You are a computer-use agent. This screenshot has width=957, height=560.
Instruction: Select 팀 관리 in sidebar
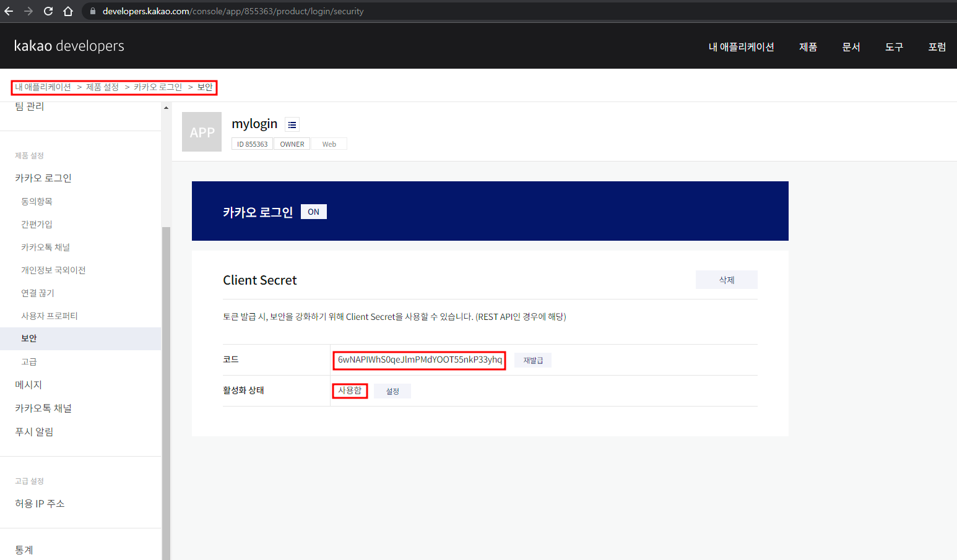30,106
